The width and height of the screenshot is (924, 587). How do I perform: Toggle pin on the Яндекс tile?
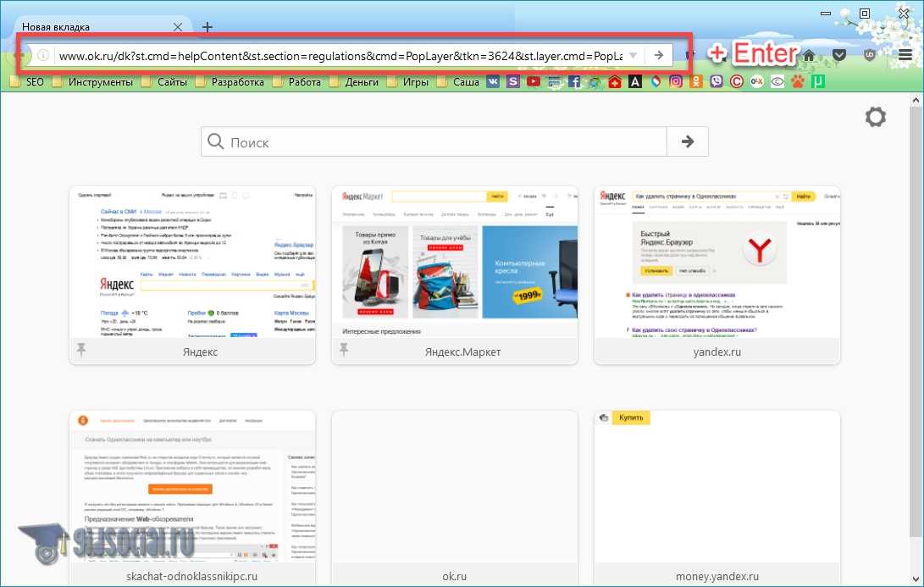tap(81, 351)
